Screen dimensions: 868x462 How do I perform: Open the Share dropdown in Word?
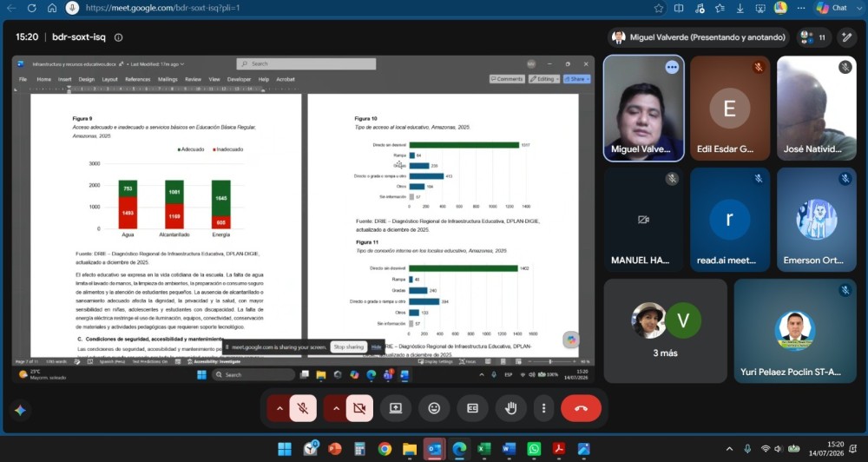click(577, 79)
